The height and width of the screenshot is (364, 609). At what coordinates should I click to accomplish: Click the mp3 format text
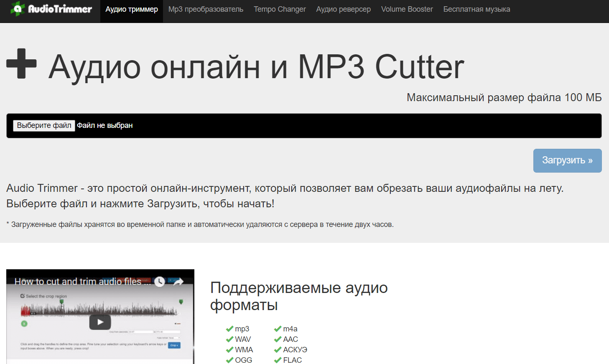(242, 329)
